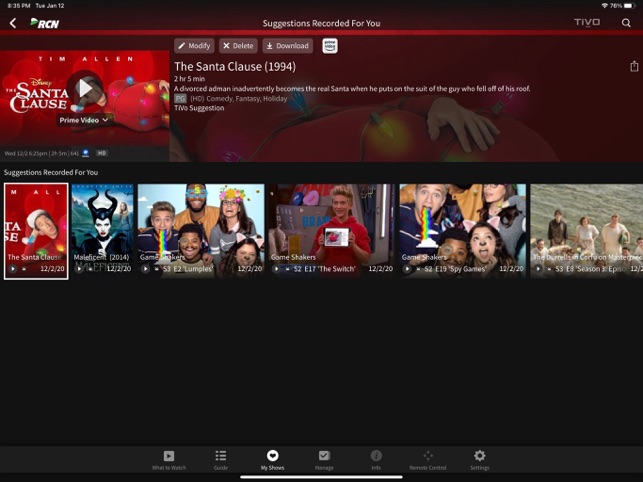
Task: Click the 'The Santa Clause (1994)' title
Action: tap(235, 66)
